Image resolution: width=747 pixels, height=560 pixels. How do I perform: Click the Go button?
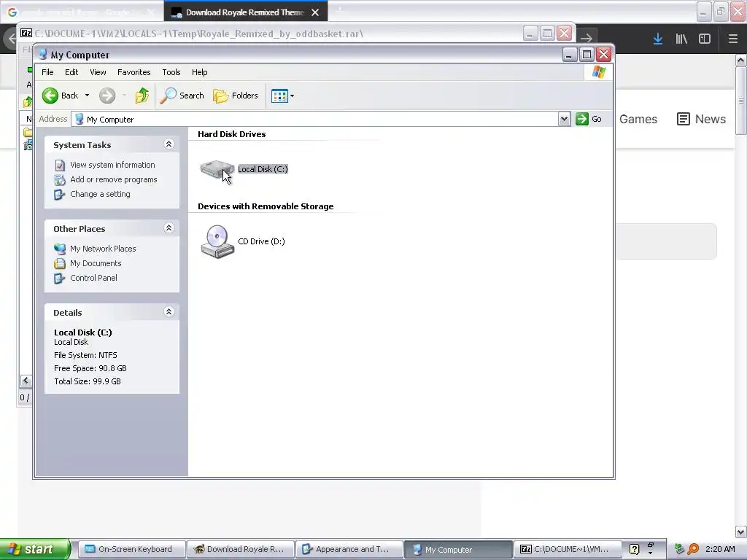589,119
